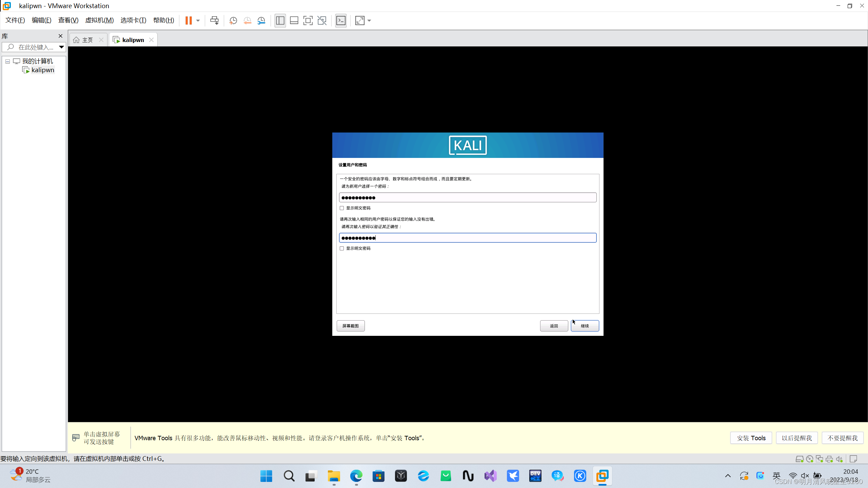Image resolution: width=868 pixels, height=488 pixels.
Task: Open the stretch mode dropdown arrow
Action: 369,21
